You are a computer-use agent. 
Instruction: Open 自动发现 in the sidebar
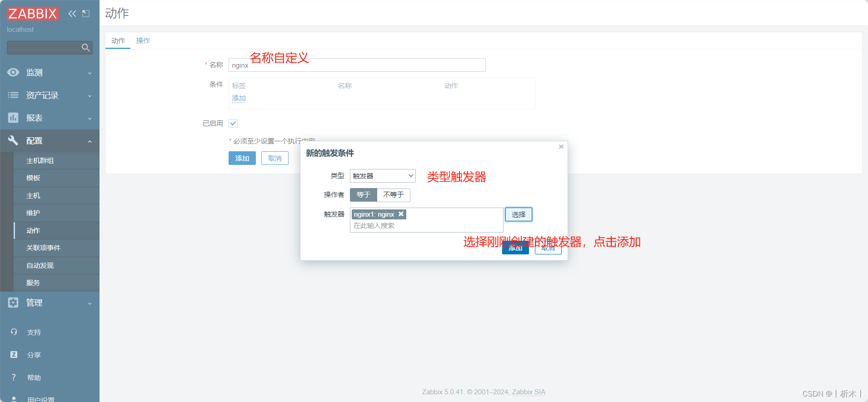click(56, 265)
